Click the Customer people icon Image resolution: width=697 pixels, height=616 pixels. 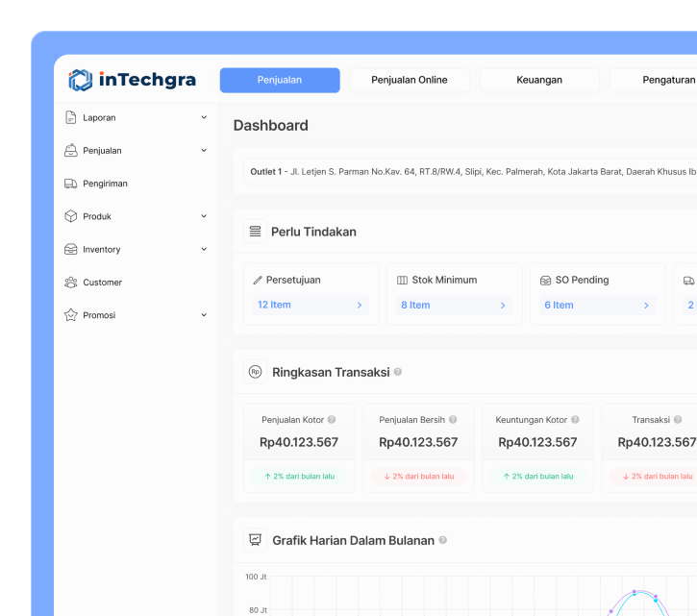pos(70,283)
